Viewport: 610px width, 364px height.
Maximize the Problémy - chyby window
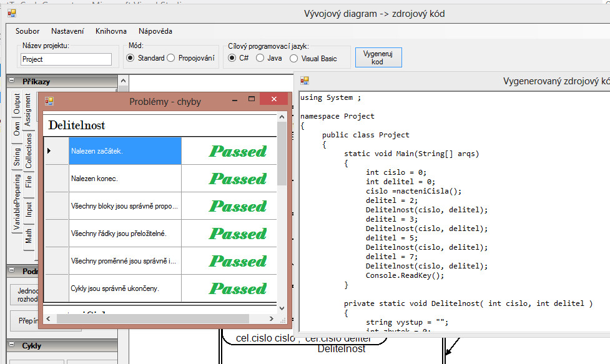(x=252, y=99)
